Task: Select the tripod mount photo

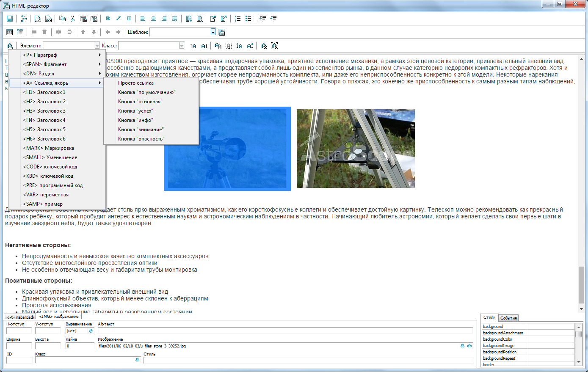Action: 356,149
